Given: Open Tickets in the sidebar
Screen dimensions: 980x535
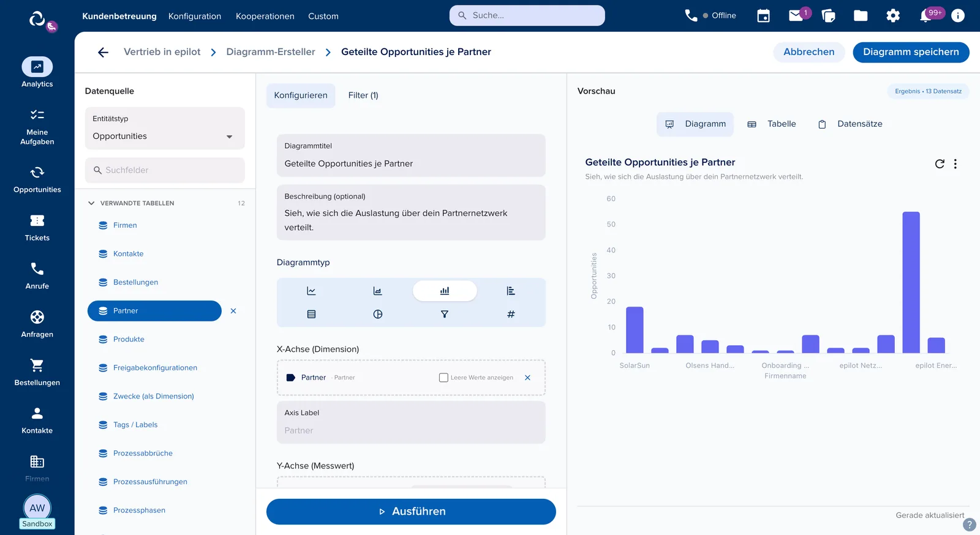Looking at the screenshot, I should point(37,228).
